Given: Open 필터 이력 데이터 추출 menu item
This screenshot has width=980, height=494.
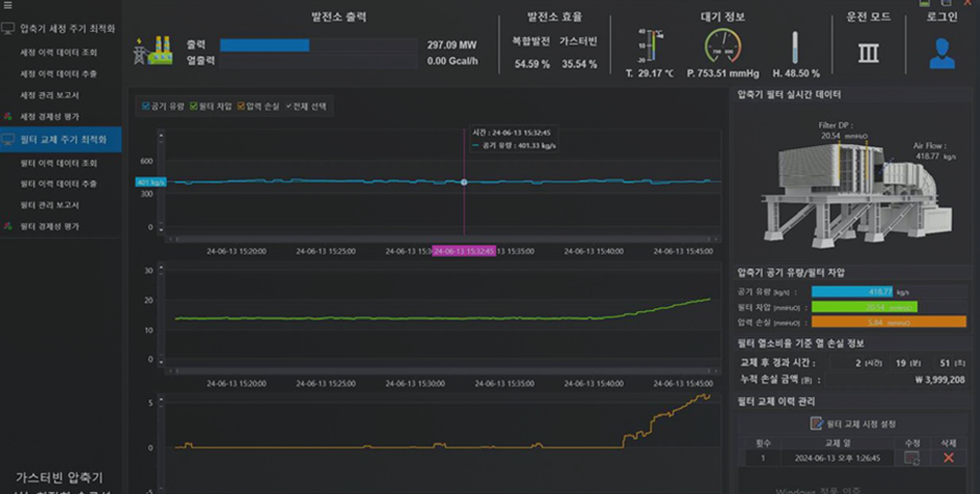Looking at the screenshot, I should click(x=59, y=184).
